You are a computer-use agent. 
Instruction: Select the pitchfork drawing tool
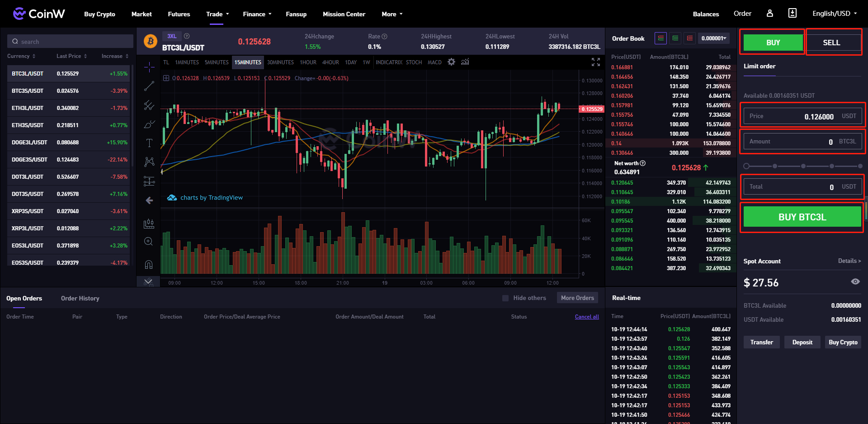point(149,105)
